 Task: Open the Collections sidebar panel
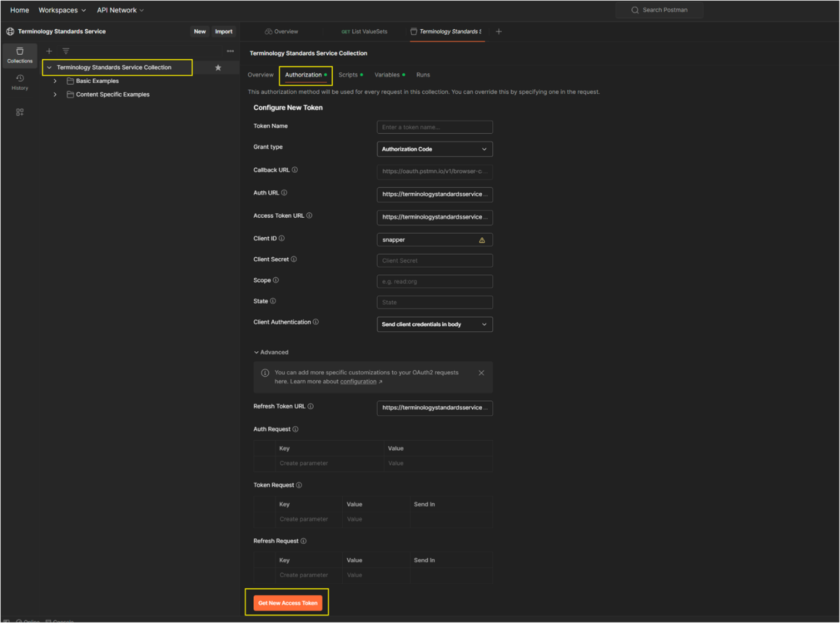pos(20,55)
